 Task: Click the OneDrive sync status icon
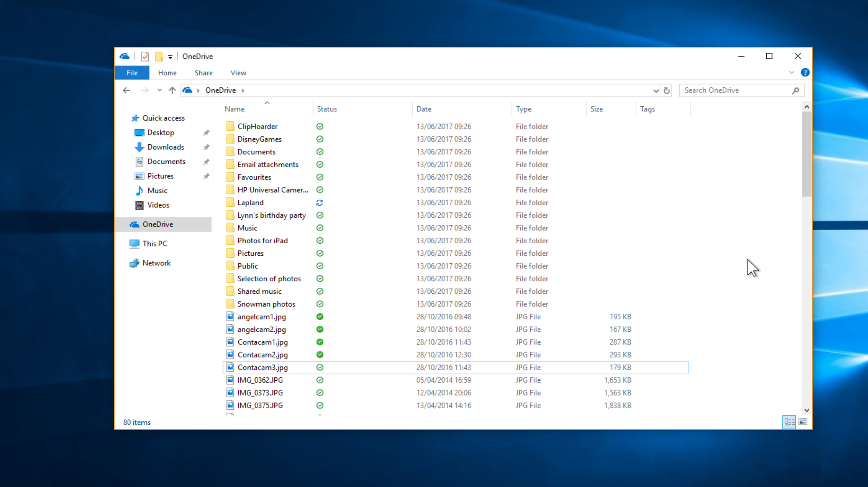tap(124, 55)
